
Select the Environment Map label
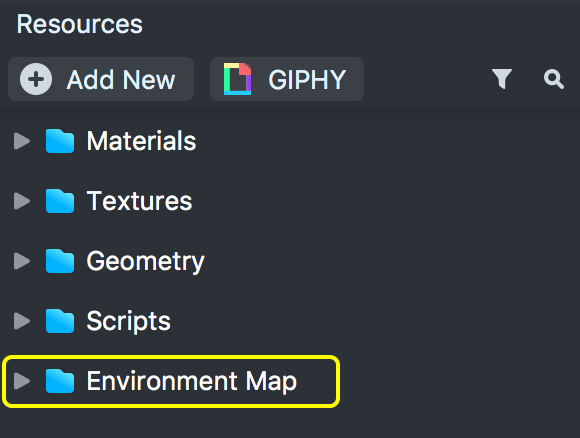192,381
